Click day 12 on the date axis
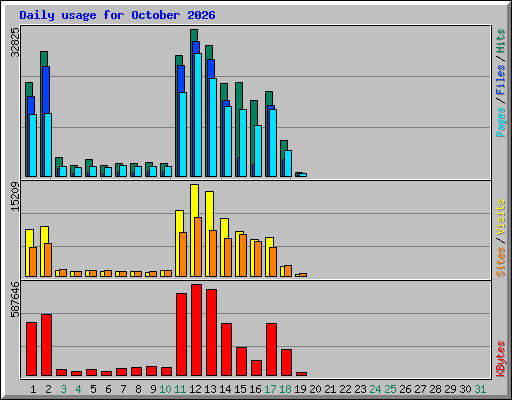The width and height of the screenshot is (512, 400). coord(195,389)
